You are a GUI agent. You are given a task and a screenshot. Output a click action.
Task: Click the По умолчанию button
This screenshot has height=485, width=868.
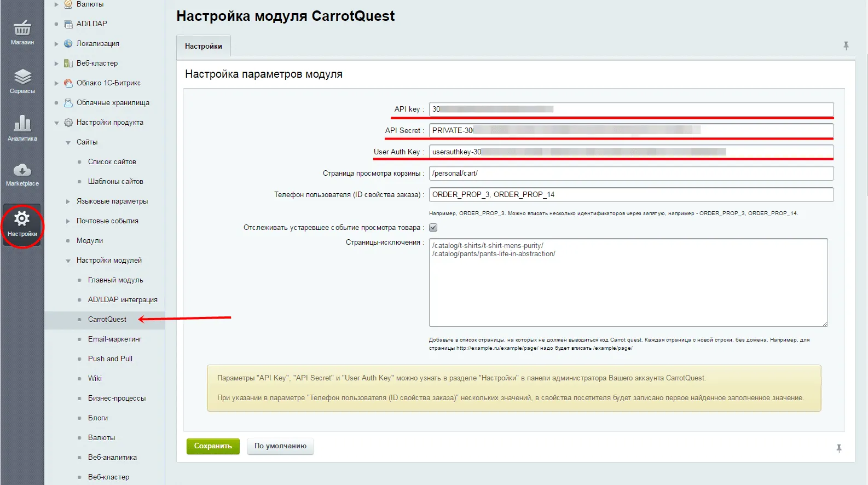click(x=280, y=446)
